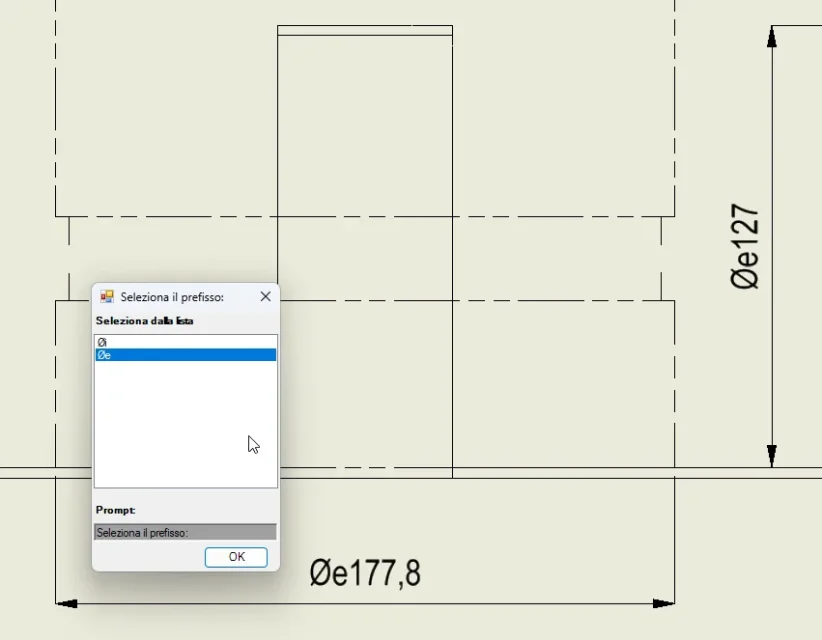The image size is (822, 640).
Task: Select the vertical Øe127 dimension text
Action: point(745,248)
